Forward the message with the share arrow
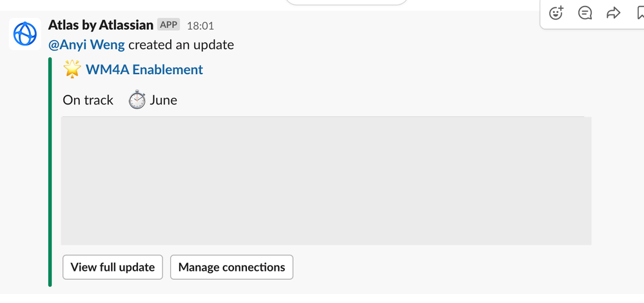The height and width of the screenshot is (303, 644). point(613,13)
